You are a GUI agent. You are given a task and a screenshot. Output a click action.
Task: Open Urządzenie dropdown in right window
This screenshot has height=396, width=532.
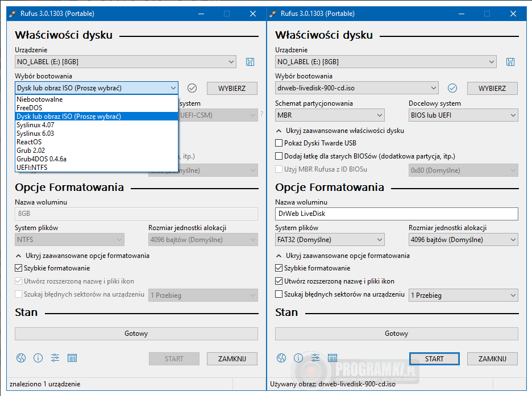(386, 62)
